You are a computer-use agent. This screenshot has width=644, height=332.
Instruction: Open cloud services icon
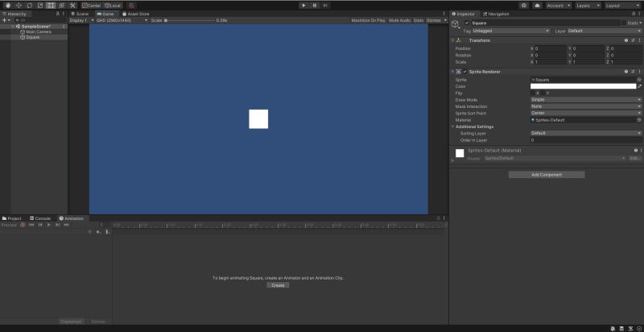pos(537,6)
